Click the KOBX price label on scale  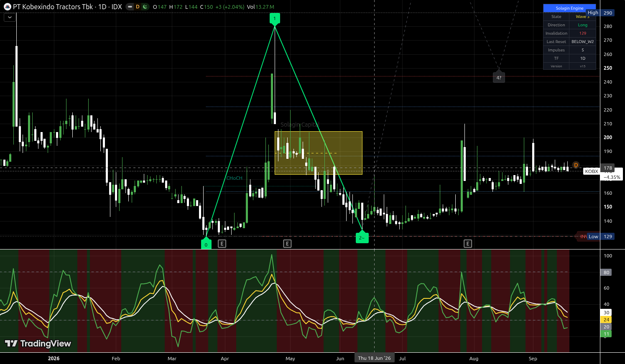pyautogui.click(x=592, y=171)
